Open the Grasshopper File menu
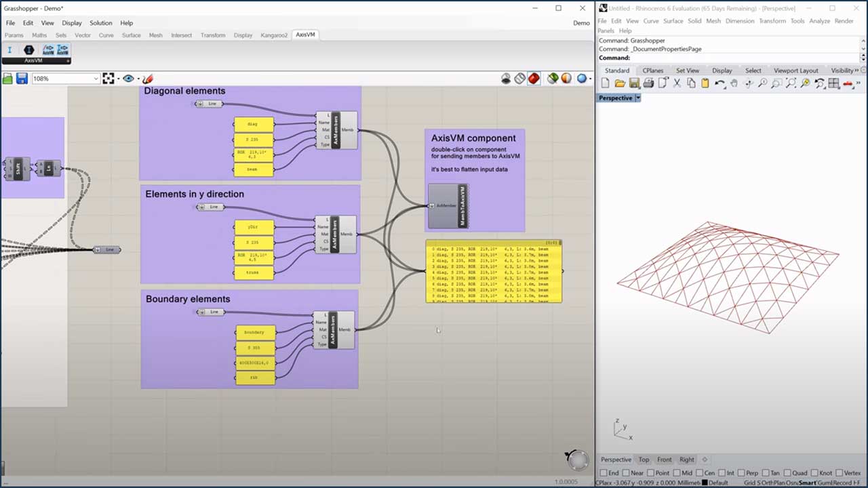This screenshot has width=868, height=488. point(10,23)
